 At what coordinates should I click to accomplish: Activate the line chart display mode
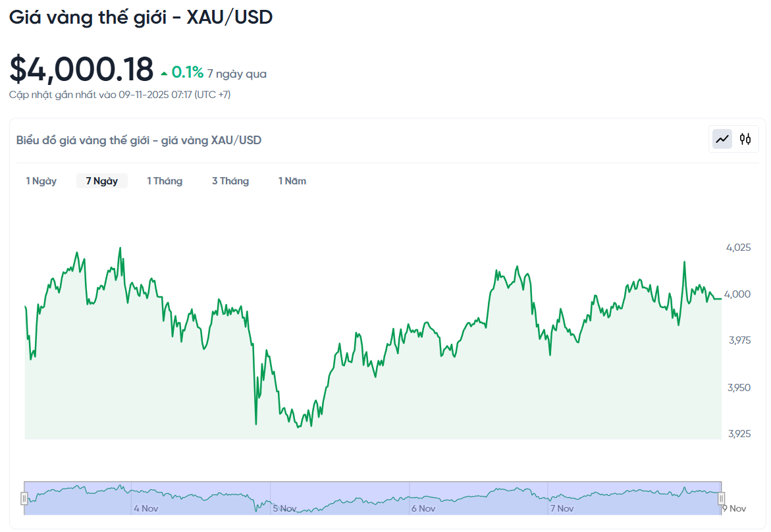pyautogui.click(x=722, y=139)
